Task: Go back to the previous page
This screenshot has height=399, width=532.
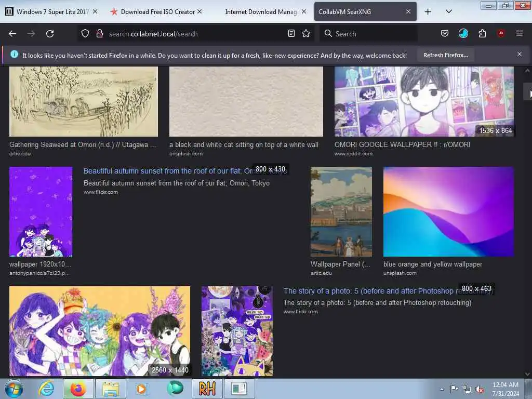Action: (12, 34)
